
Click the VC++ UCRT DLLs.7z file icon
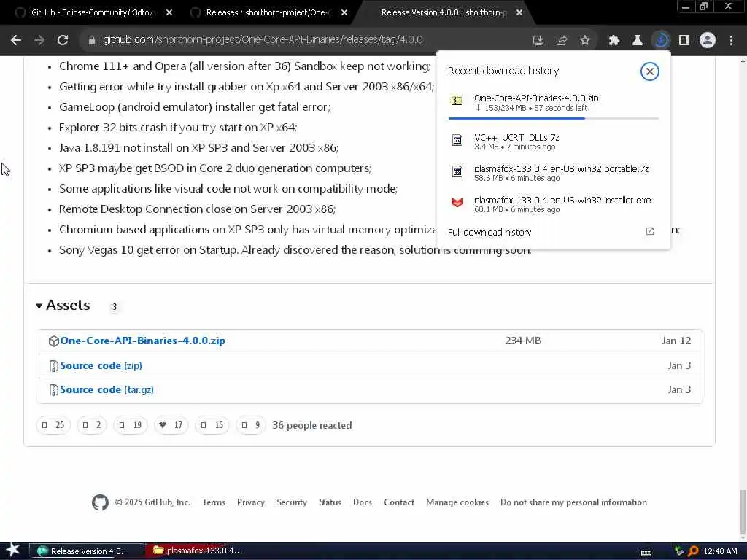pyautogui.click(x=457, y=140)
